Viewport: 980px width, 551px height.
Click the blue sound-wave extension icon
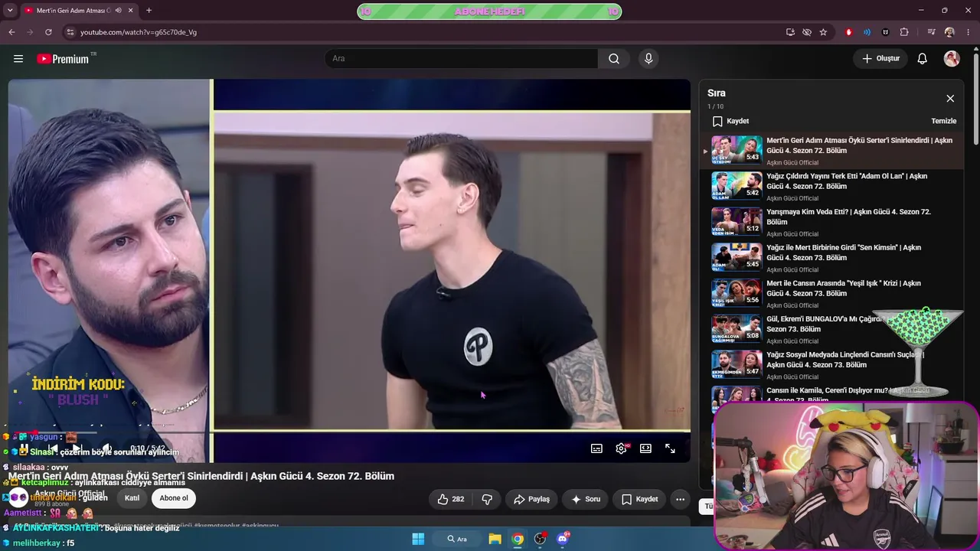point(867,32)
